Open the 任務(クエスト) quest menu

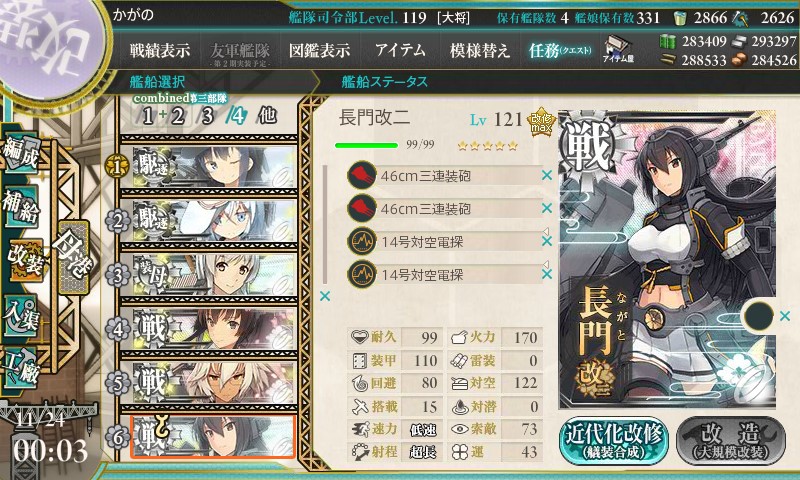(560, 50)
